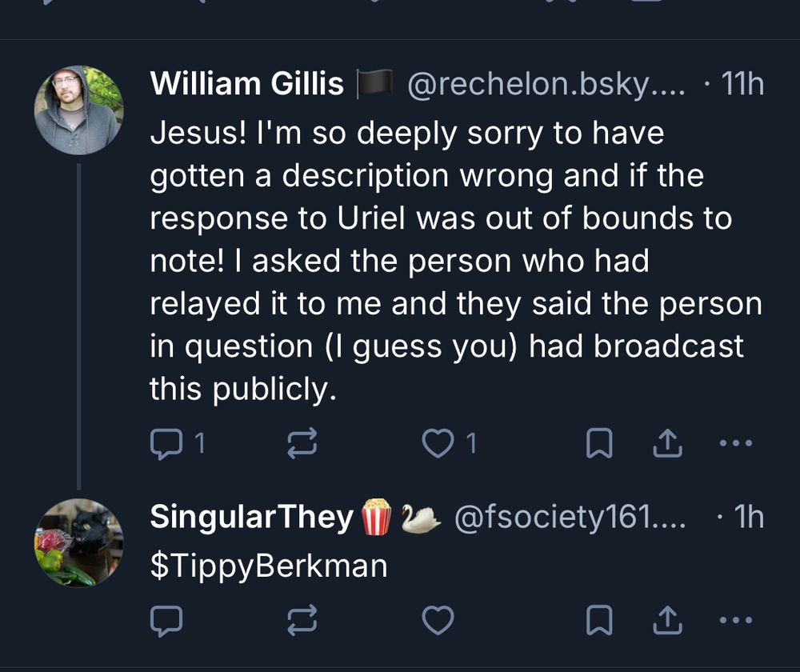Reply to SingularThey's $TippyBerkman post

[x=166, y=616]
